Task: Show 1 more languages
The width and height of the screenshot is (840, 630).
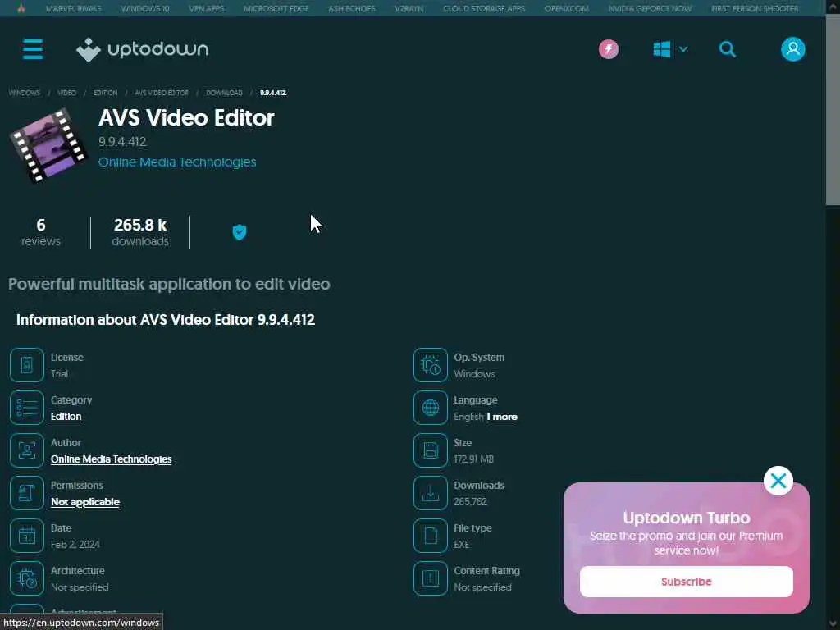Action: 501,417
